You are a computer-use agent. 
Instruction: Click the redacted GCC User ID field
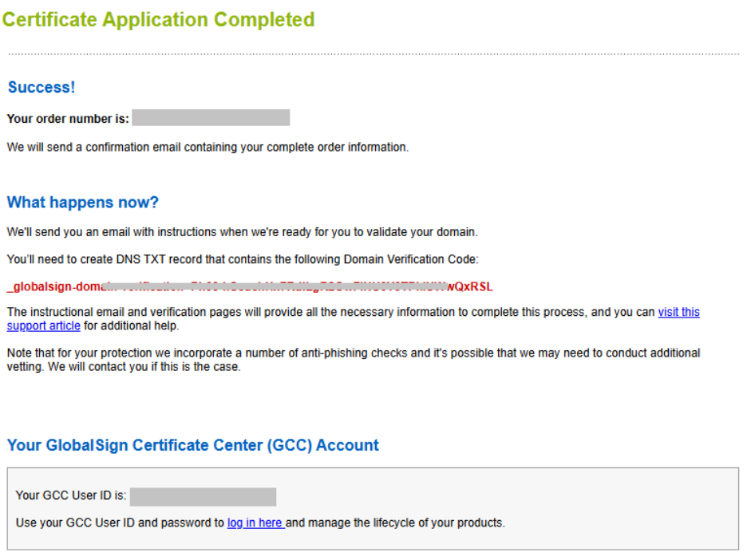click(203, 496)
